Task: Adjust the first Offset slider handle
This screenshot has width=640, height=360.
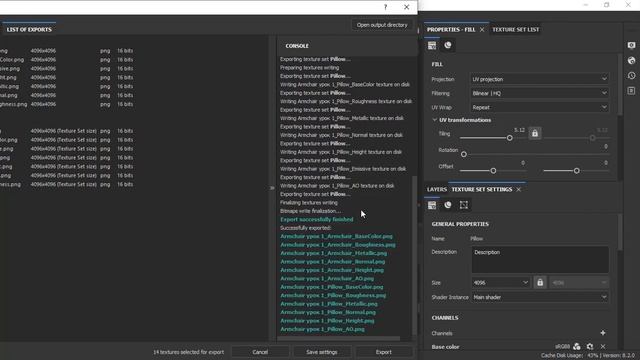Action: tap(493, 171)
